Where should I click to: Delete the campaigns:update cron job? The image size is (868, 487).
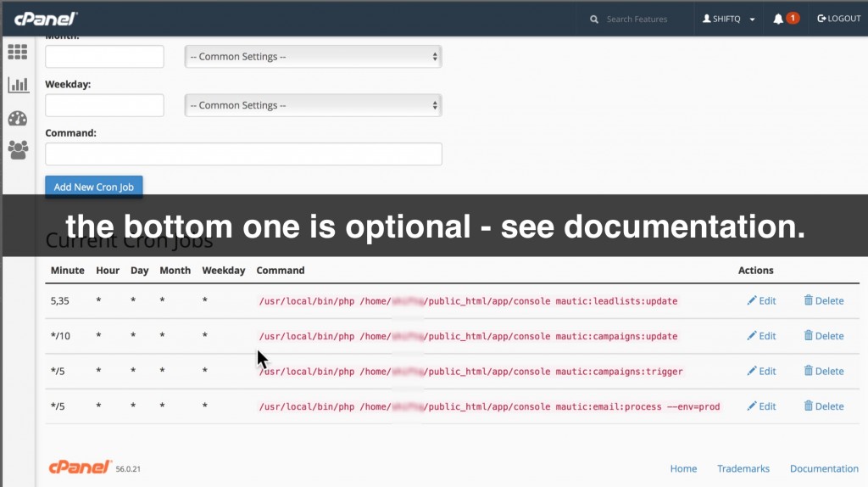coord(824,336)
